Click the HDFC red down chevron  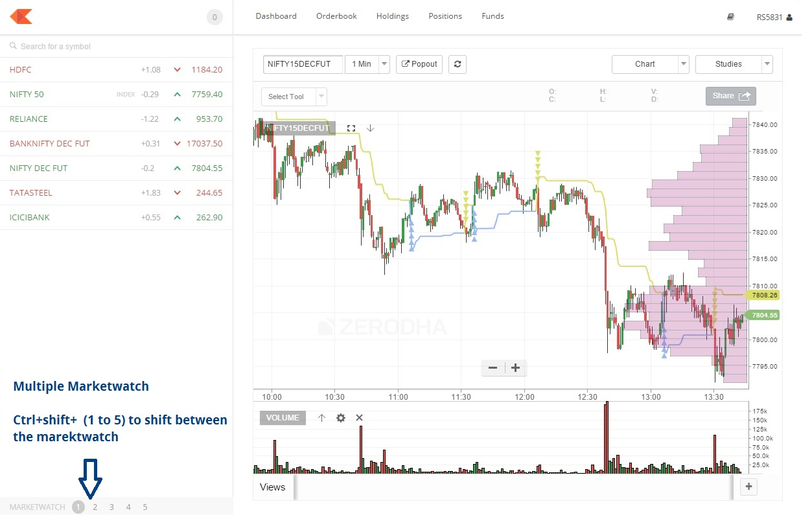(177, 70)
